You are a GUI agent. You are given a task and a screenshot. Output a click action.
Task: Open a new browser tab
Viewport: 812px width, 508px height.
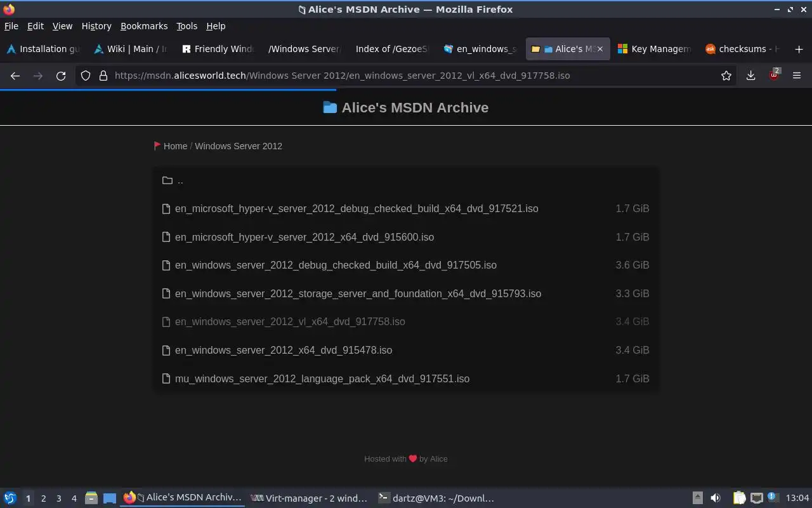point(799,49)
